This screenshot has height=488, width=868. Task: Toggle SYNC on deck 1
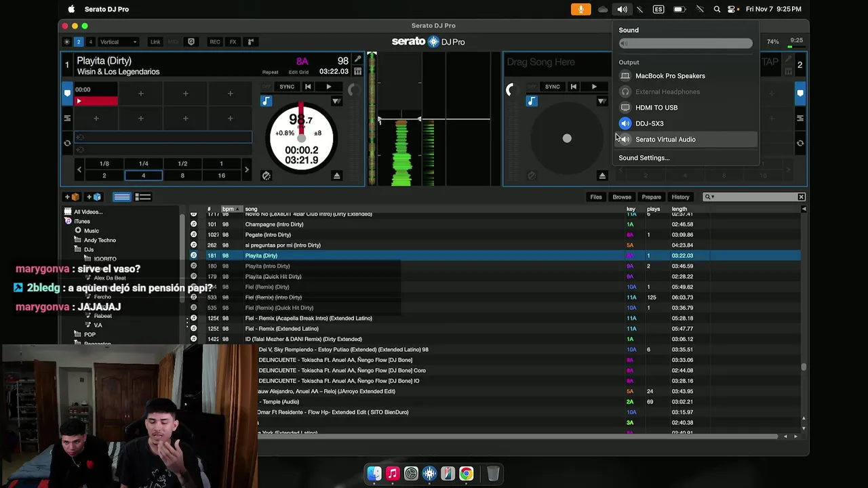click(x=287, y=87)
